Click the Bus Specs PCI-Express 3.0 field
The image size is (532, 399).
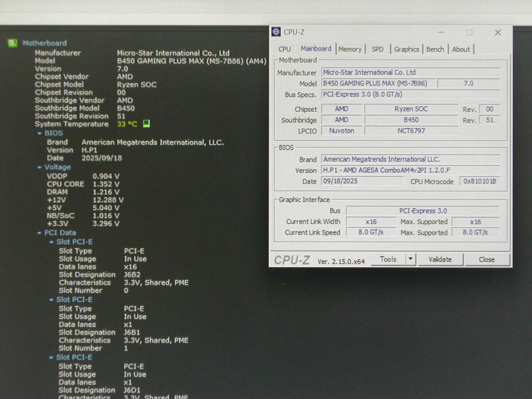click(411, 94)
